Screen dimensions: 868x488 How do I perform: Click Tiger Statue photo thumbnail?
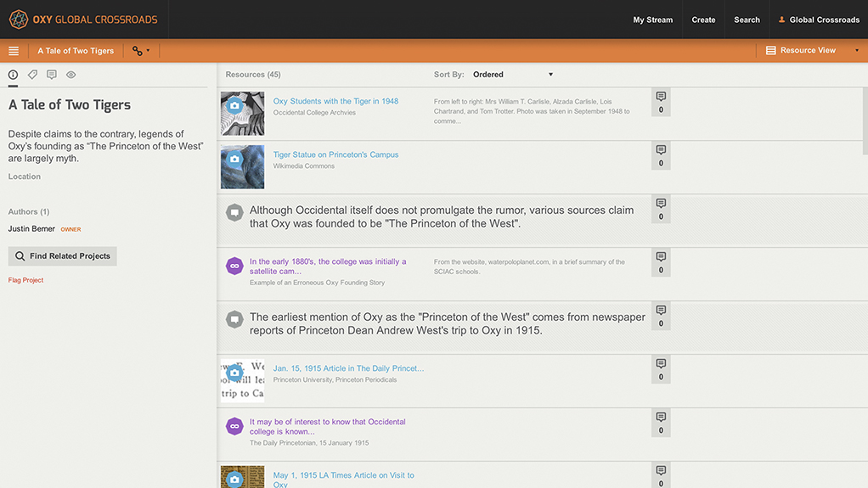click(x=242, y=167)
